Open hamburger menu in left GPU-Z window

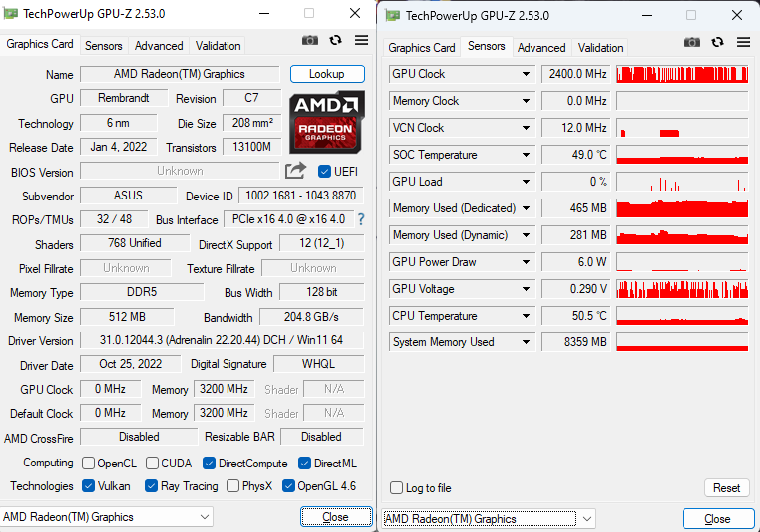click(x=361, y=40)
